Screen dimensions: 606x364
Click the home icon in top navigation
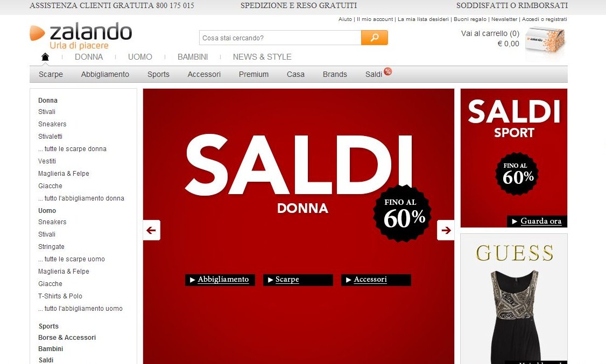[x=45, y=57]
